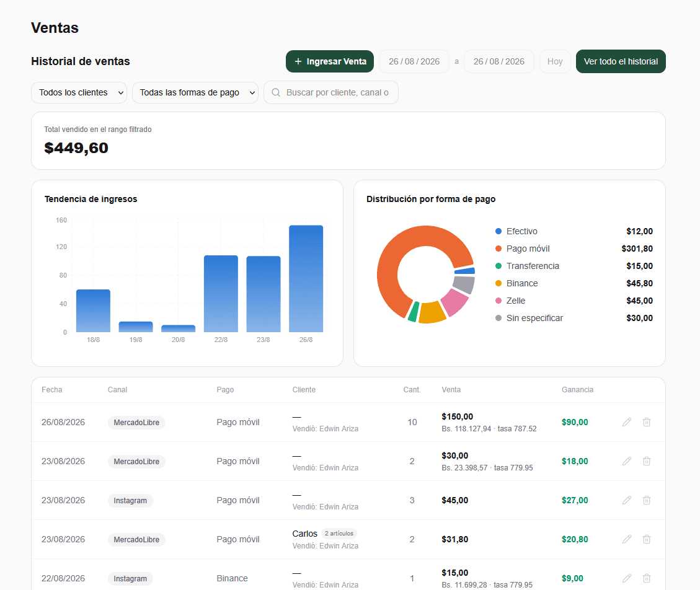Click the yellow Binance donut segment
The image size is (700, 590).
[x=432, y=312]
